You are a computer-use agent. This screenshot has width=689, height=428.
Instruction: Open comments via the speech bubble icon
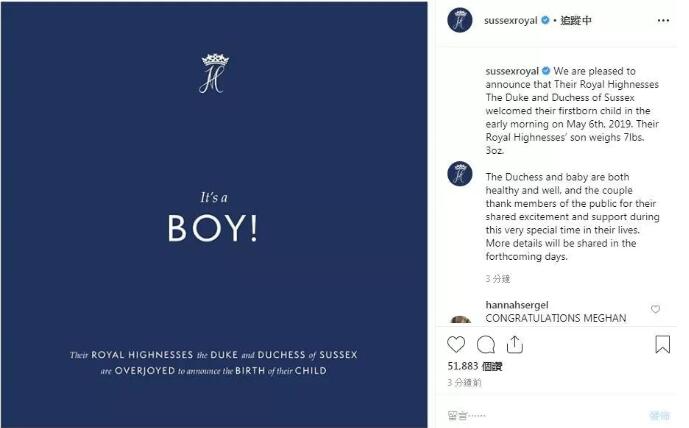pyautogui.click(x=486, y=345)
